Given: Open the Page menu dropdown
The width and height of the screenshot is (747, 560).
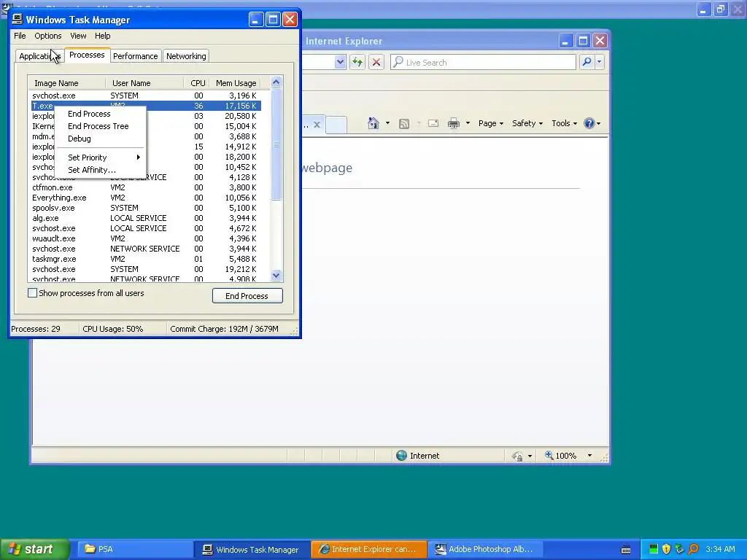Looking at the screenshot, I should pyautogui.click(x=491, y=123).
